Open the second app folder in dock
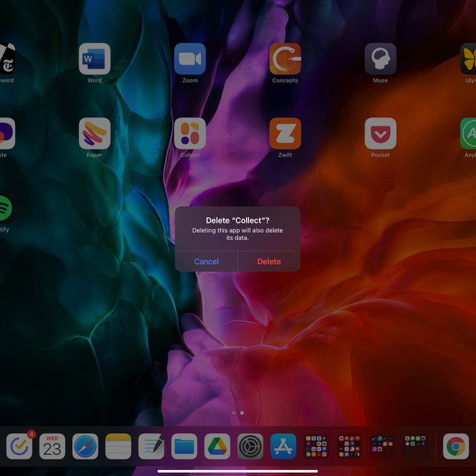The height and width of the screenshot is (476, 476). point(349,446)
